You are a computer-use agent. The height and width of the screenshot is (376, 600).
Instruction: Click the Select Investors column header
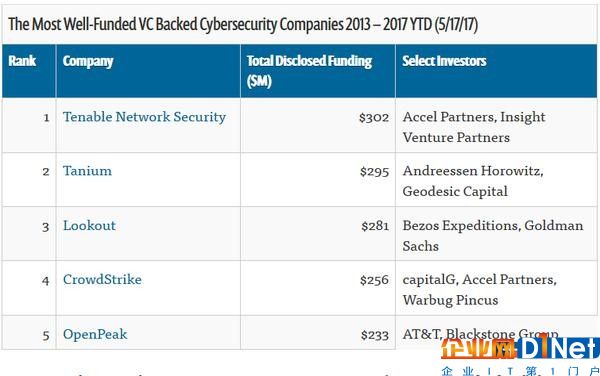(x=496, y=71)
